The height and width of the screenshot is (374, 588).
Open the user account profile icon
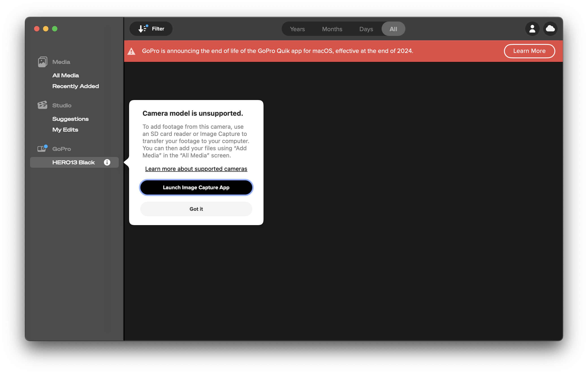[532, 29]
